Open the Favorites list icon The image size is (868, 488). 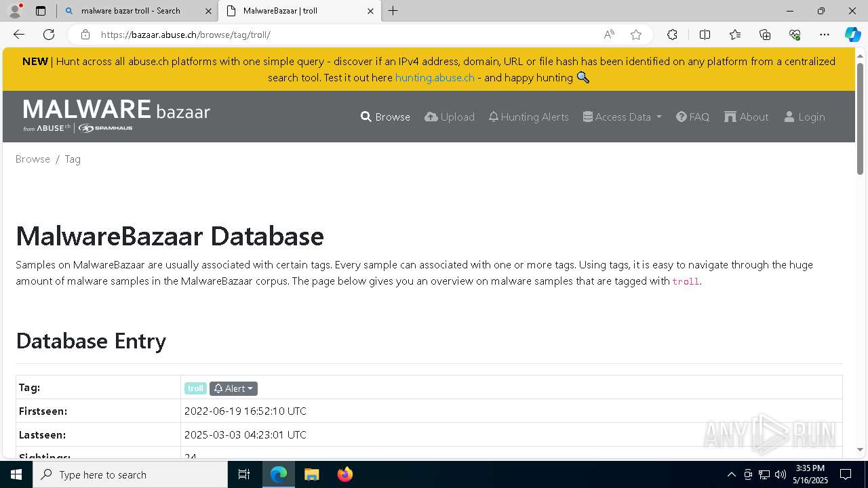735,35
